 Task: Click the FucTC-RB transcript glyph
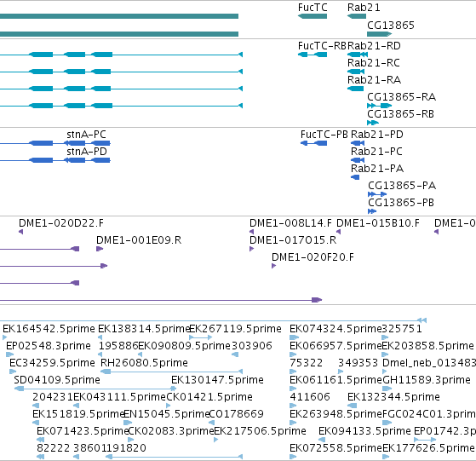313,55
